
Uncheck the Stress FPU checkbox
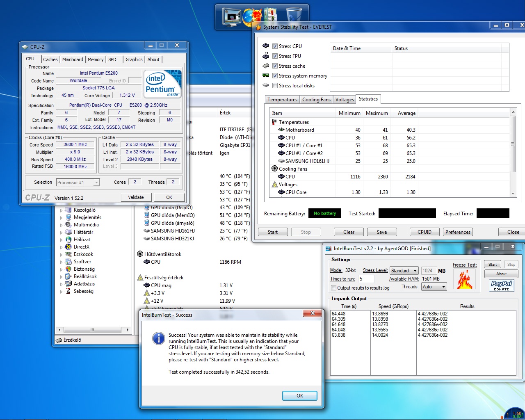275,56
